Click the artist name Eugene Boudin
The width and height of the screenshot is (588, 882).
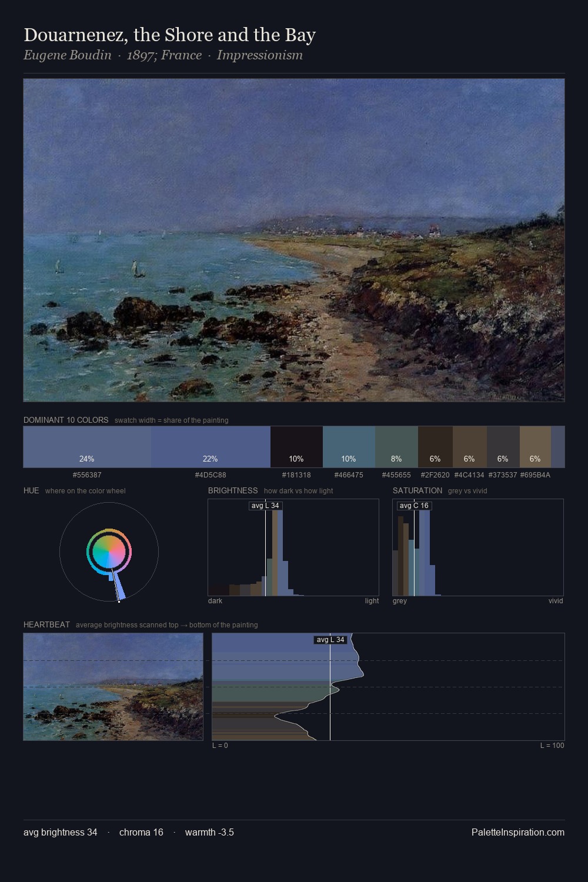pos(68,55)
